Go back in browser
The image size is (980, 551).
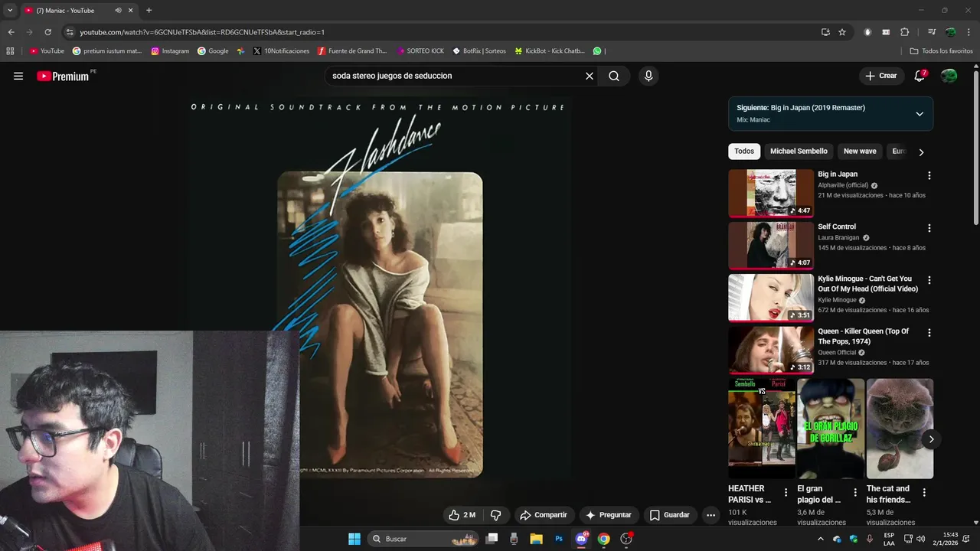(11, 32)
